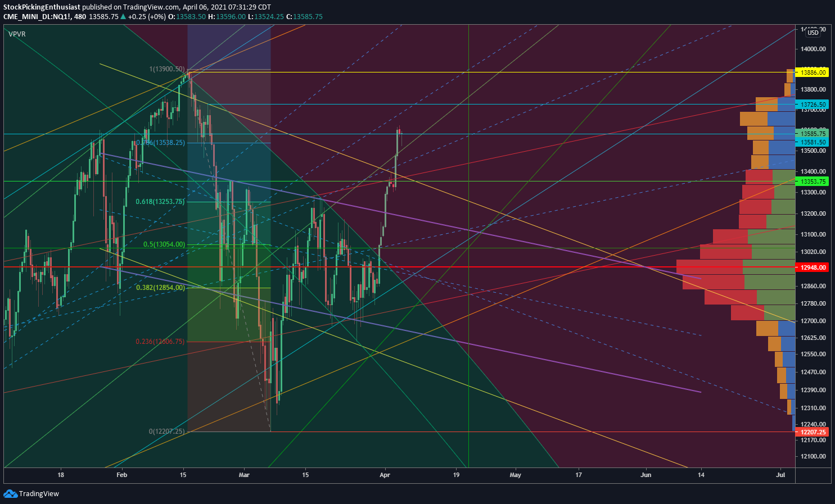Click the TradingView cloud logo icon
Viewport: 835px width, 504px height.
point(10,493)
